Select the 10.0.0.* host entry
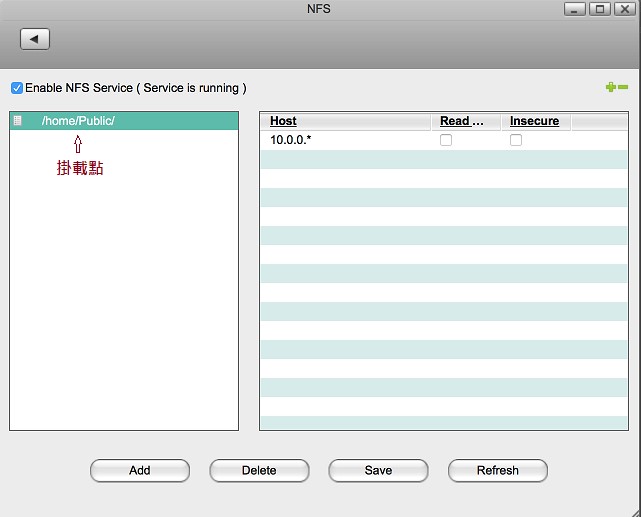This screenshot has width=641, height=517. (x=291, y=141)
